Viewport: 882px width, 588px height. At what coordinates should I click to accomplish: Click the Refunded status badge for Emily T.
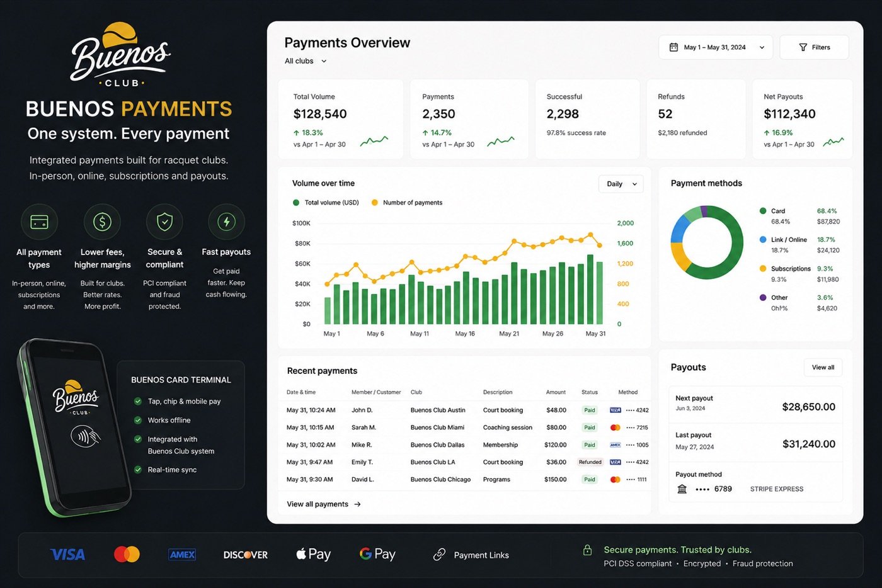click(590, 462)
